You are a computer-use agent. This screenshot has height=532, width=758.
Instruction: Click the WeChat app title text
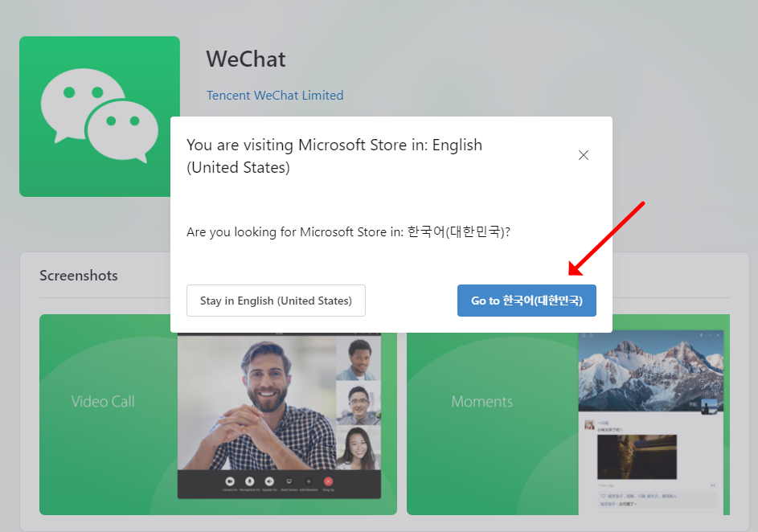pyautogui.click(x=246, y=59)
